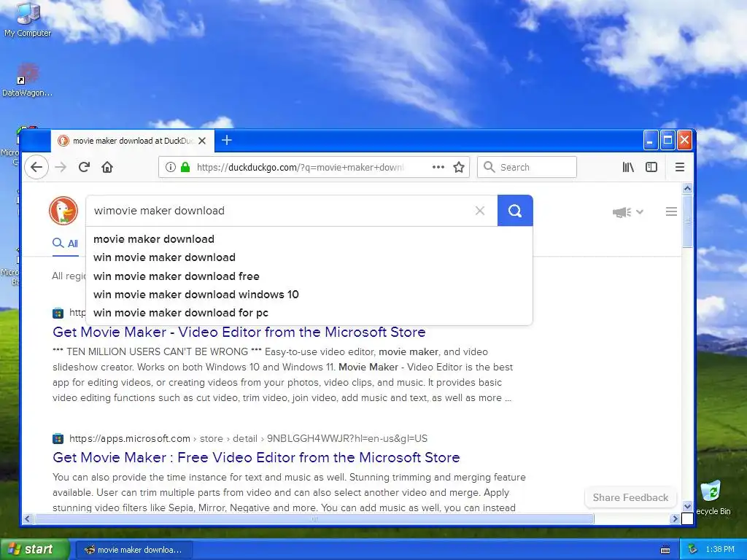Open the Library icon in toolbar
Viewport: 747px width, 560px height.
point(628,167)
